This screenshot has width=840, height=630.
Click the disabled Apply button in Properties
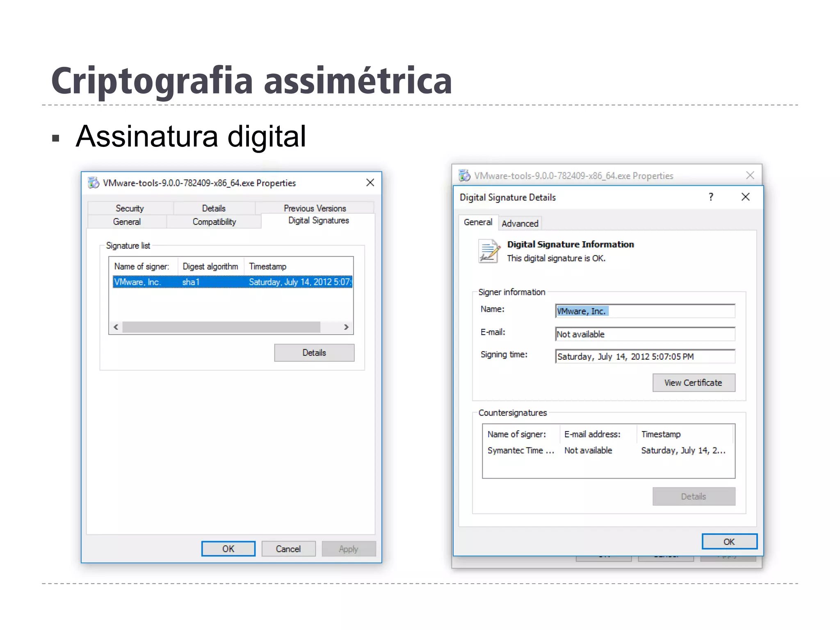click(349, 549)
